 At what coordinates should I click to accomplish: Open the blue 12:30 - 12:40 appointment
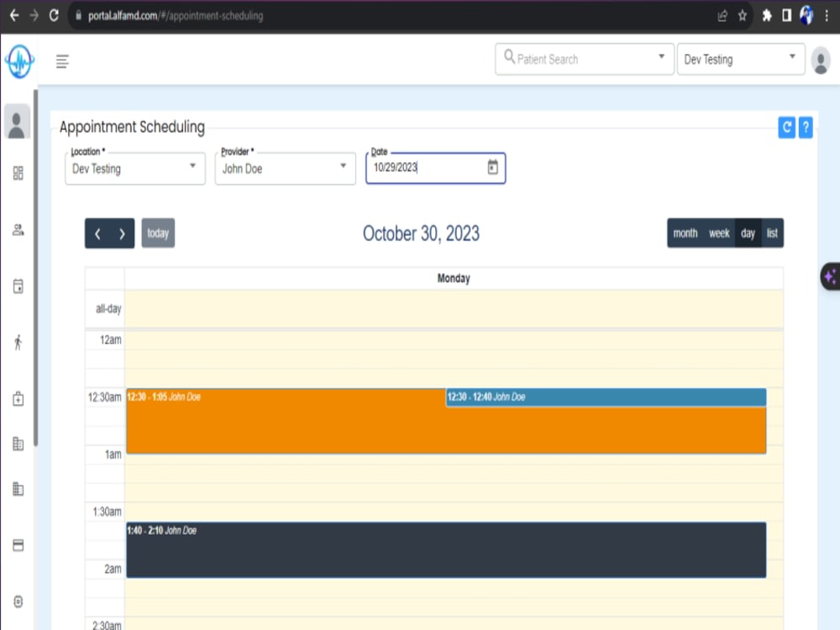606,397
